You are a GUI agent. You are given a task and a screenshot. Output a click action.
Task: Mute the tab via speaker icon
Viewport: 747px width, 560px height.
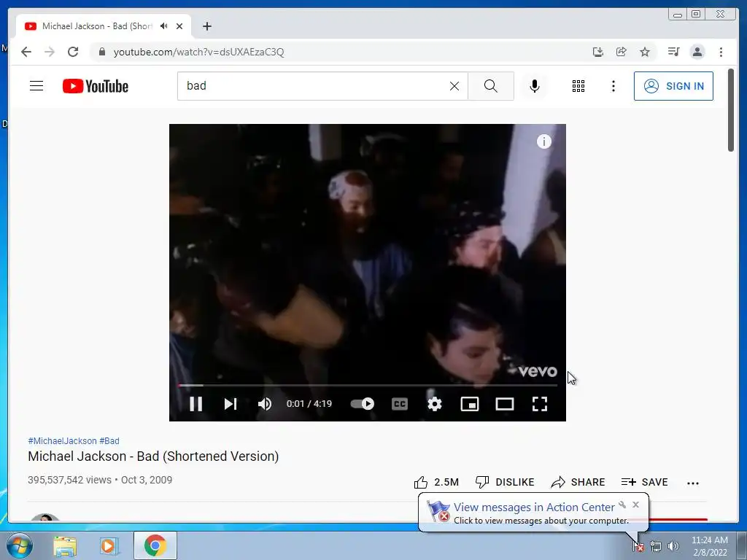tap(164, 26)
